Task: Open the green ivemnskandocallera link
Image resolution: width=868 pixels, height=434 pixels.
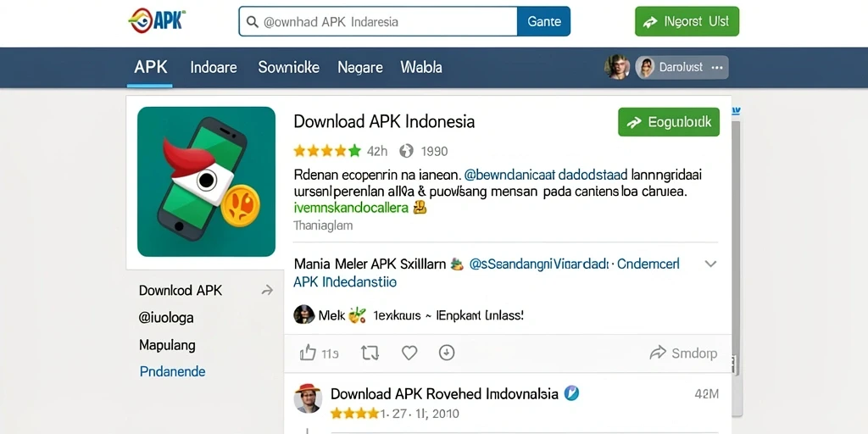Action: coord(351,209)
